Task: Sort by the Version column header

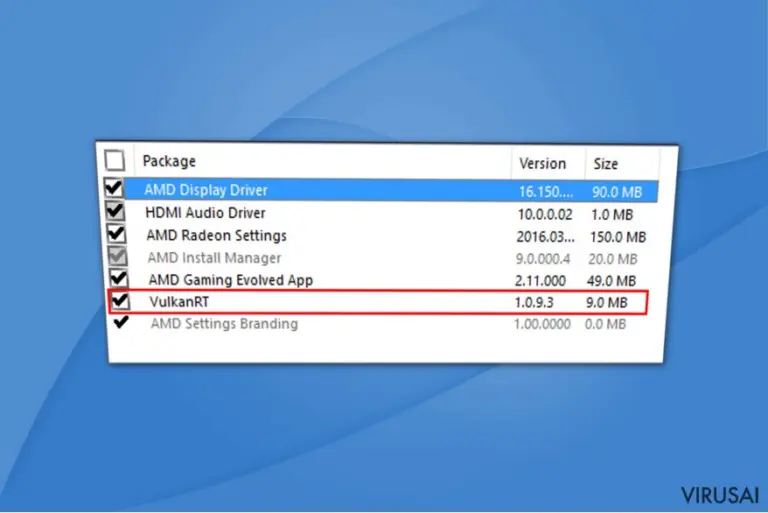Action: click(x=542, y=163)
